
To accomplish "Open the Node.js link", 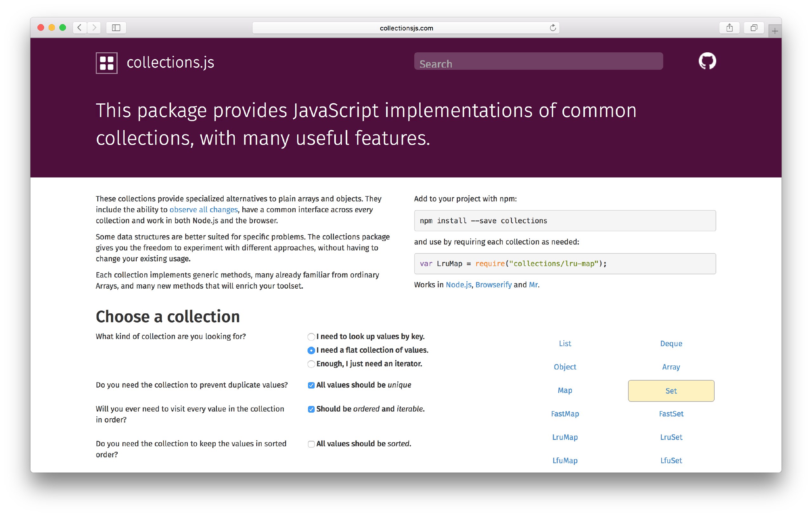I will pos(458,285).
